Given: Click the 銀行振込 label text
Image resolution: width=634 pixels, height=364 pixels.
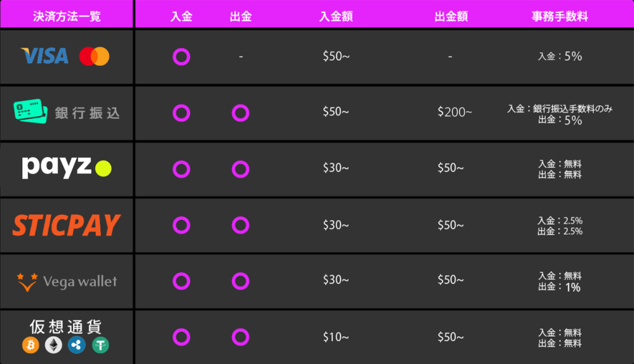Looking at the screenshot, I should pos(87,113).
